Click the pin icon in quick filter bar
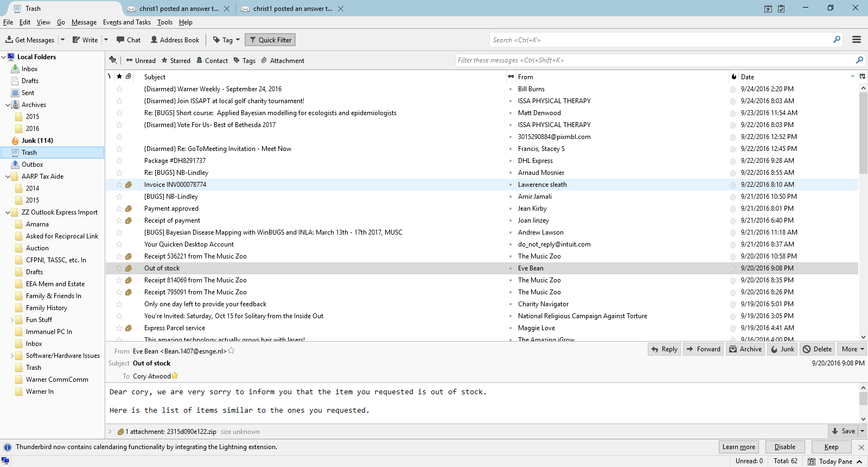 coord(113,60)
